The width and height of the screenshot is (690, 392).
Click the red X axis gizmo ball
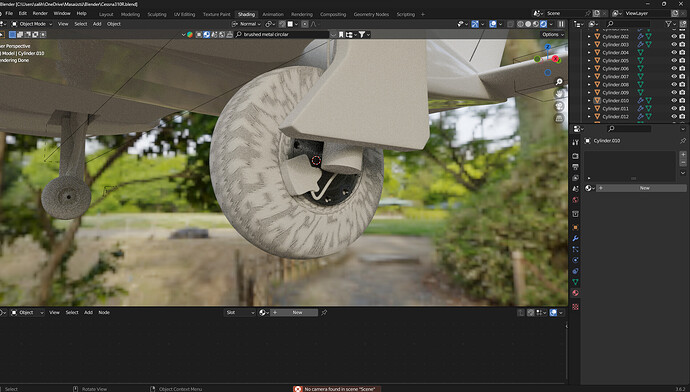click(x=555, y=59)
